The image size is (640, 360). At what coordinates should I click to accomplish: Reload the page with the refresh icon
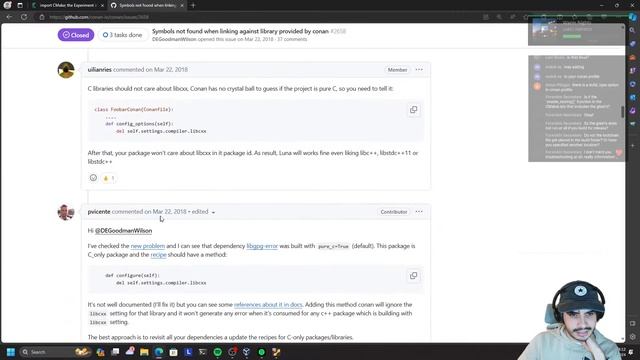coord(24,17)
